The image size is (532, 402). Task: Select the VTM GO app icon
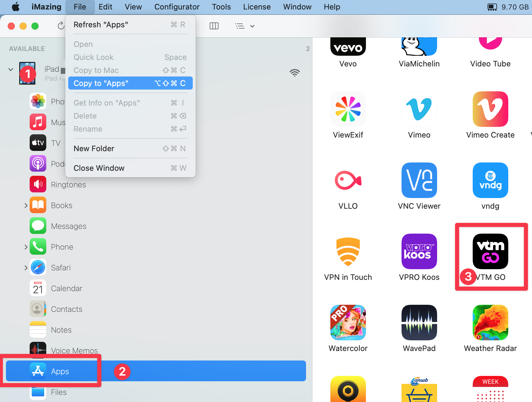pos(490,251)
